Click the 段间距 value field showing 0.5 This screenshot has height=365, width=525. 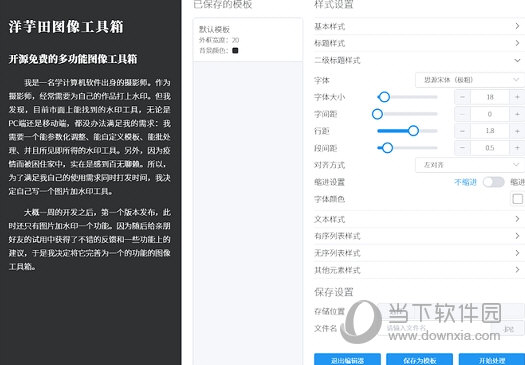pyautogui.click(x=490, y=148)
